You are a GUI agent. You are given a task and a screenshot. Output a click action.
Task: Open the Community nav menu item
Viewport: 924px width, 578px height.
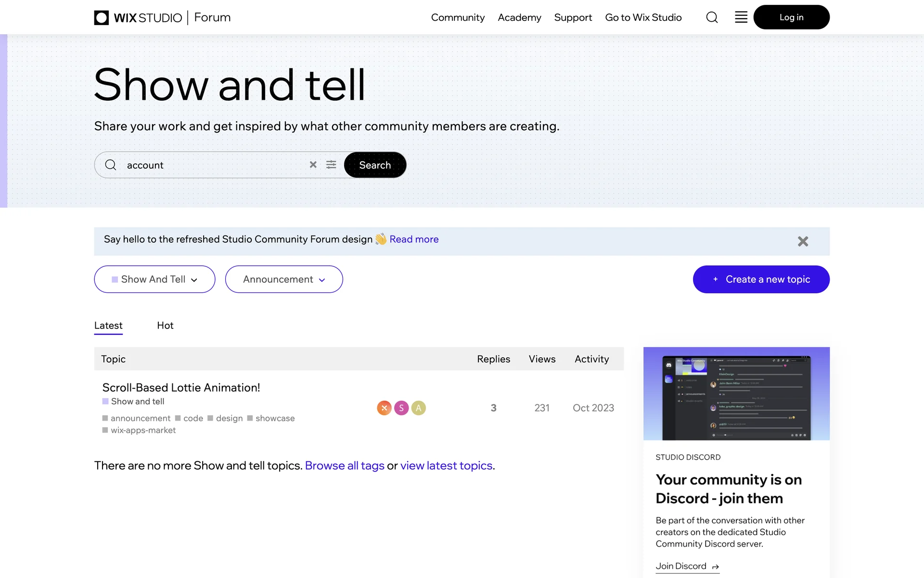pos(458,17)
